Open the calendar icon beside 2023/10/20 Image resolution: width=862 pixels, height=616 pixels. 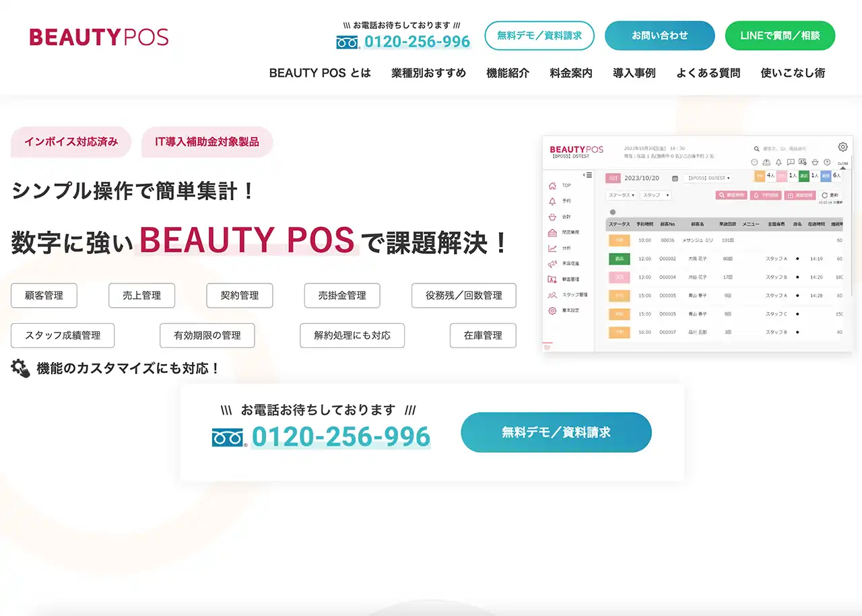(675, 178)
